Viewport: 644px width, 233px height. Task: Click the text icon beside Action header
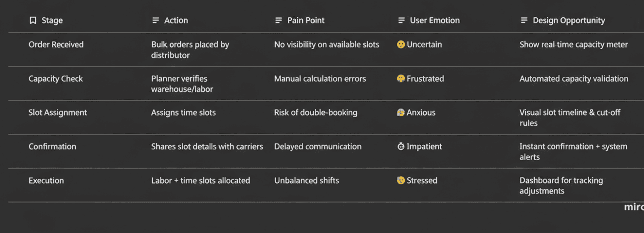click(x=156, y=21)
